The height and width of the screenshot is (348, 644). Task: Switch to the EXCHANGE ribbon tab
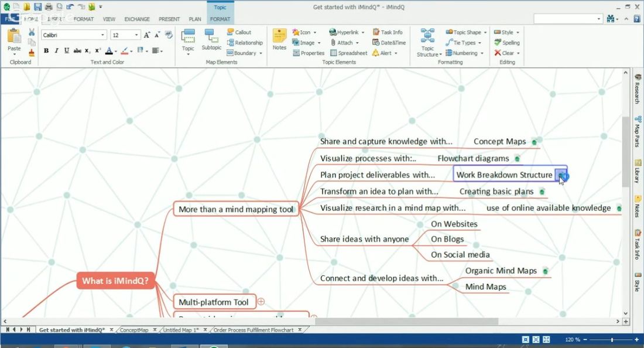(137, 19)
